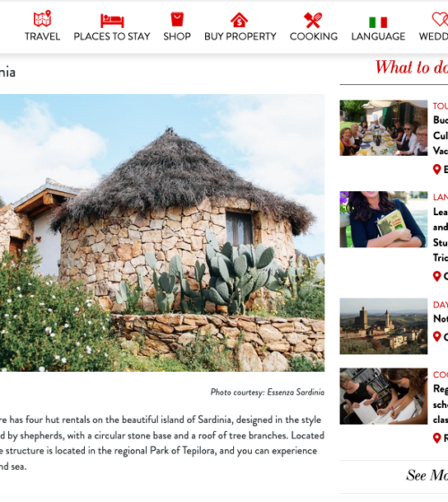Image resolution: width=448 pixels, height=502 pixels.
Task: Select the COOKING menu label
Action: [314, 37]
